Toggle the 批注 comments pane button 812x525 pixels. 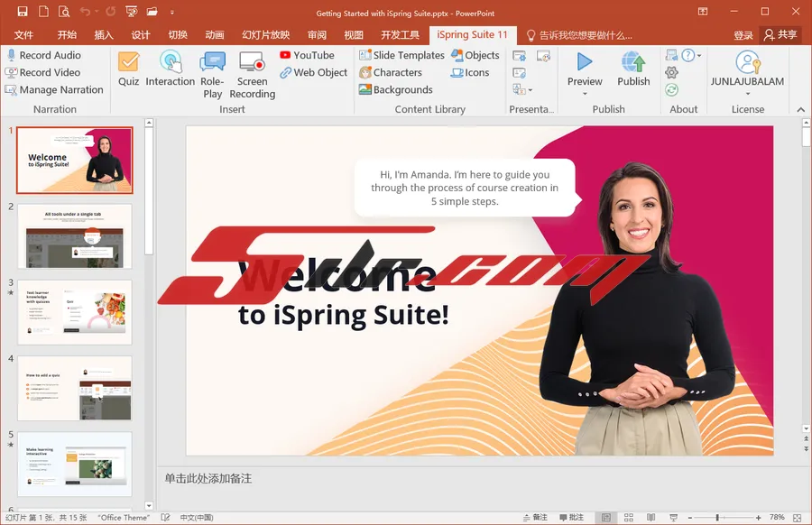(572, 517)
